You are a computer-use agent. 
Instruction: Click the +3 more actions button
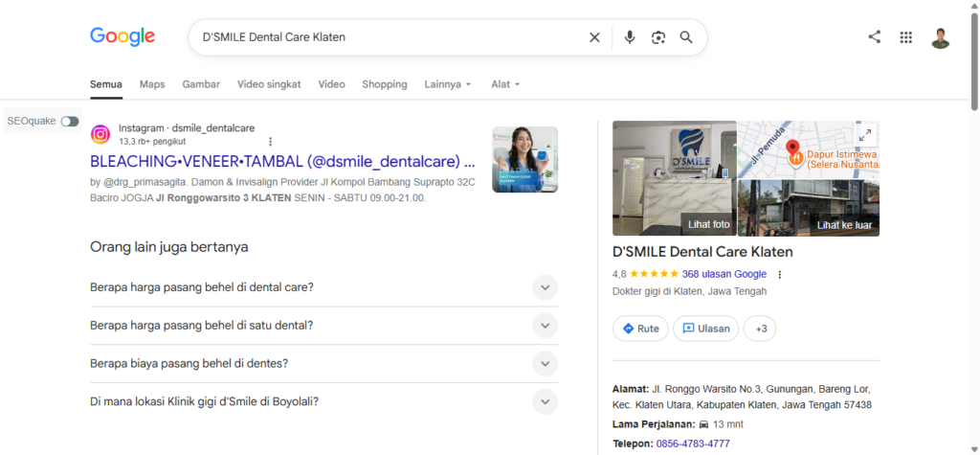pos(759,329)
